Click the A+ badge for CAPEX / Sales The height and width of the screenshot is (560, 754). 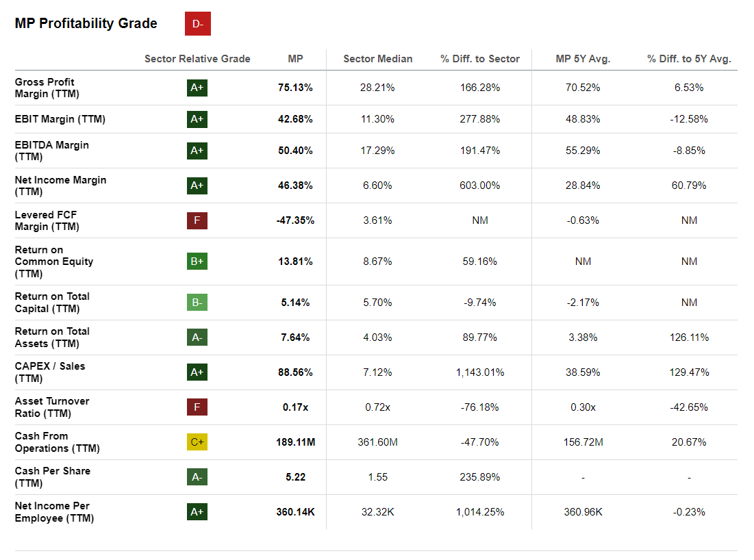(197, 372)
